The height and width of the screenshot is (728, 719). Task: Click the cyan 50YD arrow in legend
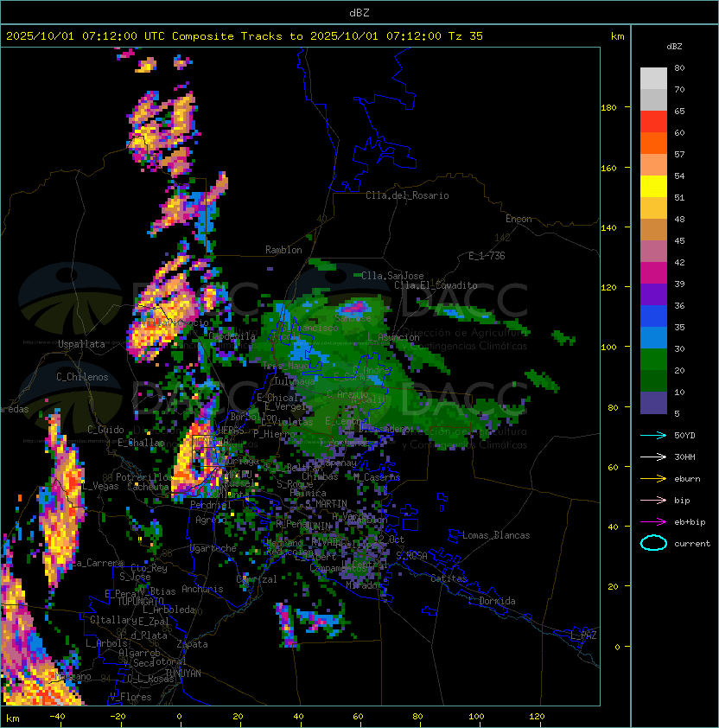point(653,436)
